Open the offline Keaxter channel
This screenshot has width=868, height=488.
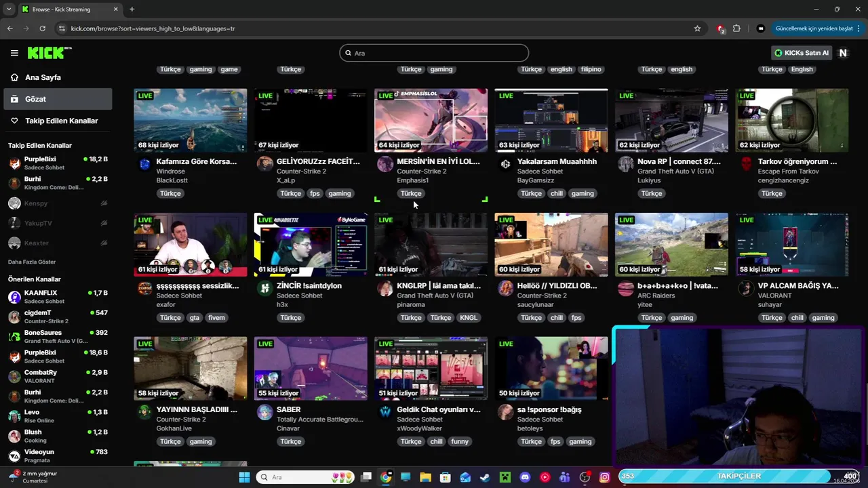[x=58, y=243]
